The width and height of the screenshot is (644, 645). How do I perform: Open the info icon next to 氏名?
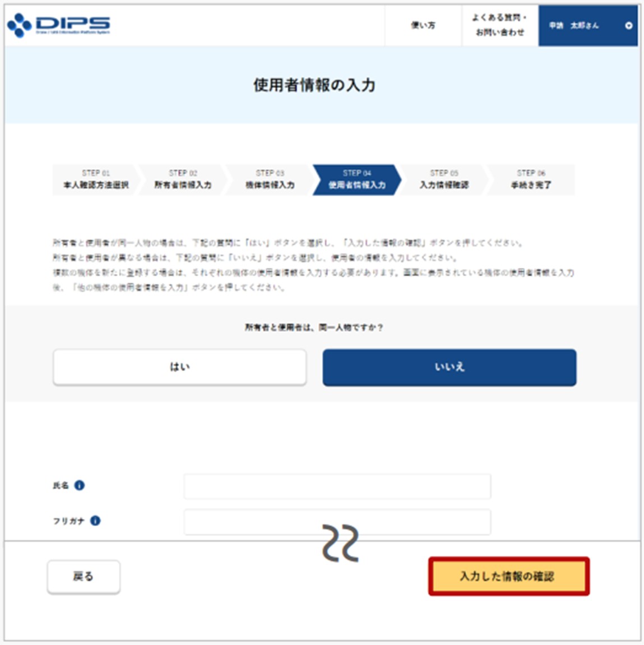[x=80, y=485]
